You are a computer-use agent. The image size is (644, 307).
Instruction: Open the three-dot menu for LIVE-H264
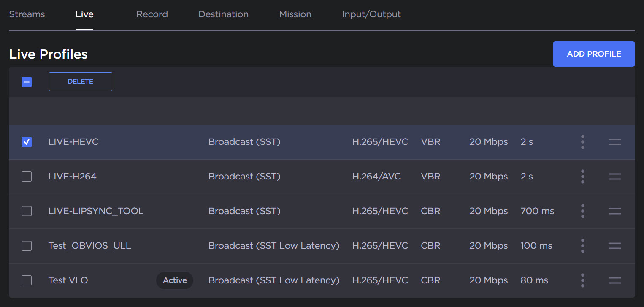tap(582, 177)
